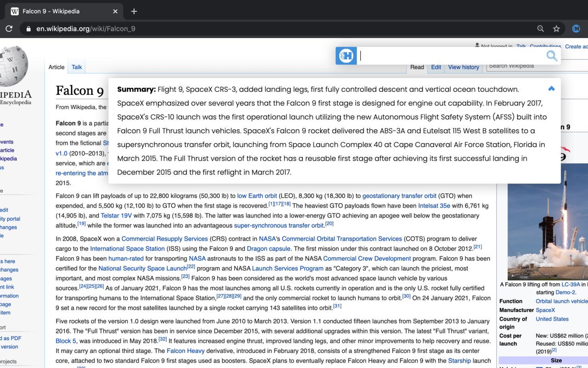The image size is (588, 368).
Task: Click citation reference [21]
Action: [x=478, y=247]
